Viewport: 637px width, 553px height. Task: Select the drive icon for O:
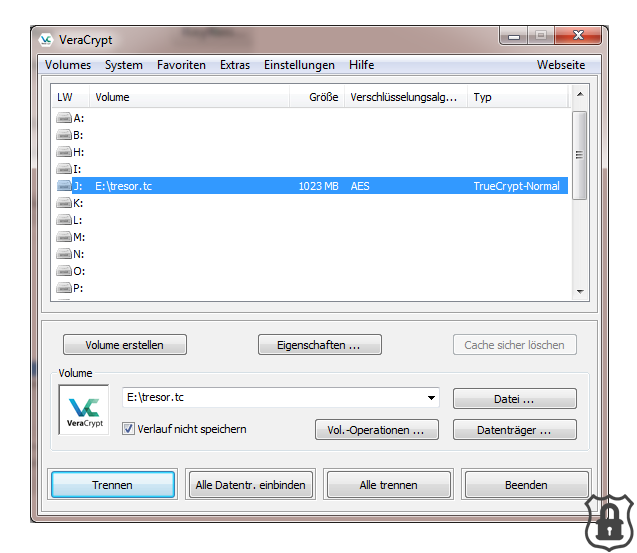tap(64, 271)
